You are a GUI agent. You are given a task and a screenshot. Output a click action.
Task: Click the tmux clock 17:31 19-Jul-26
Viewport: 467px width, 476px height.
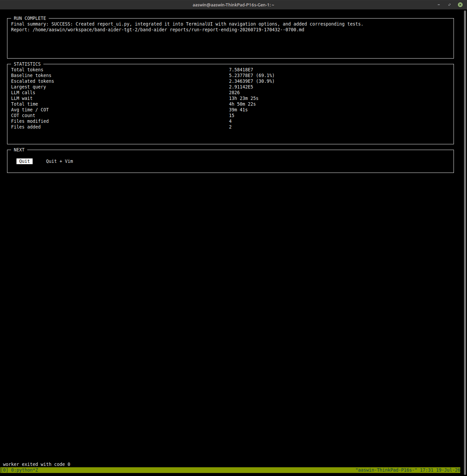(440, 470)
